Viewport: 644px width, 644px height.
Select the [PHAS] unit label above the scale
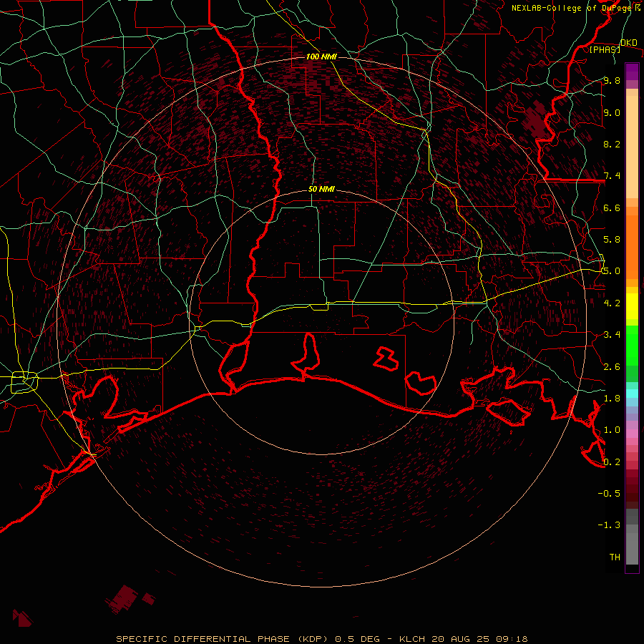(x=605, y=49)
